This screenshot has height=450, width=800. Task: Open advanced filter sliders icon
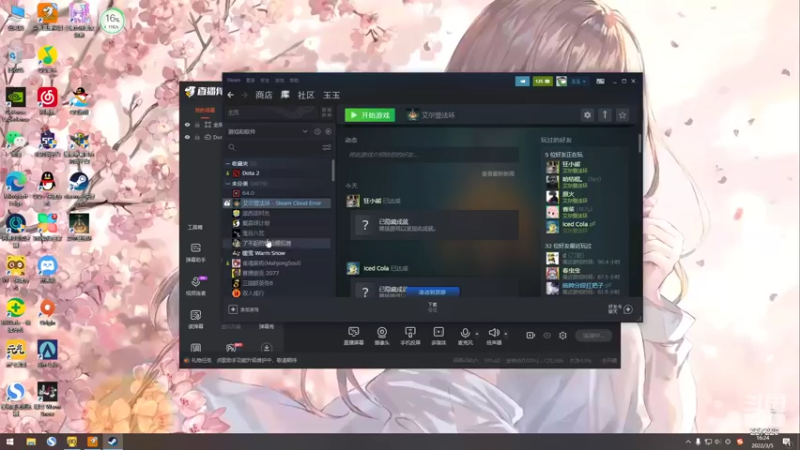327,147
